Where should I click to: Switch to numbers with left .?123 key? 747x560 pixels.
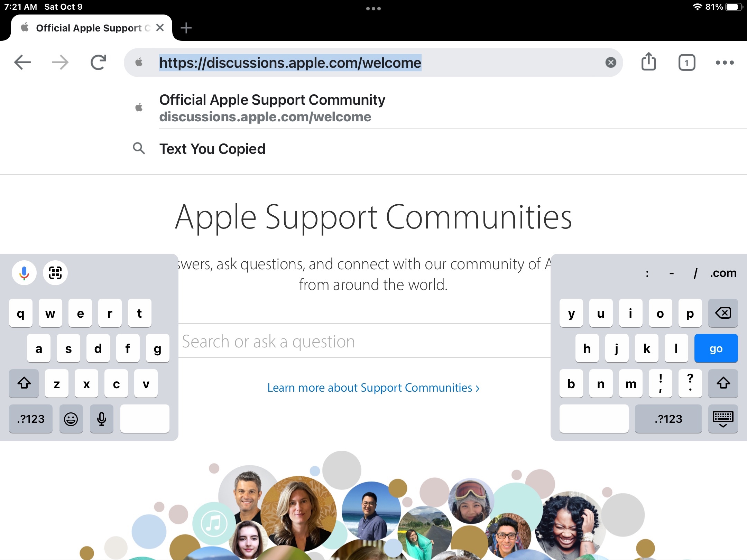click(31, 419)
